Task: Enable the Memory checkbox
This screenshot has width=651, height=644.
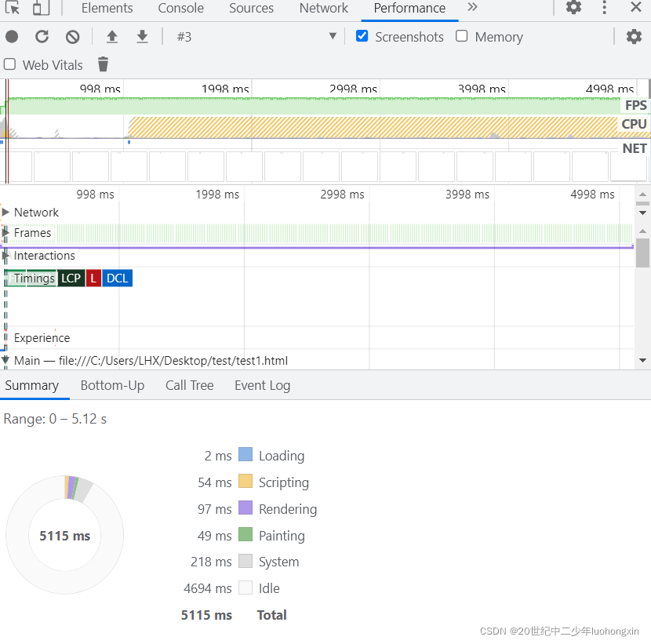Action: coord(462,36)
